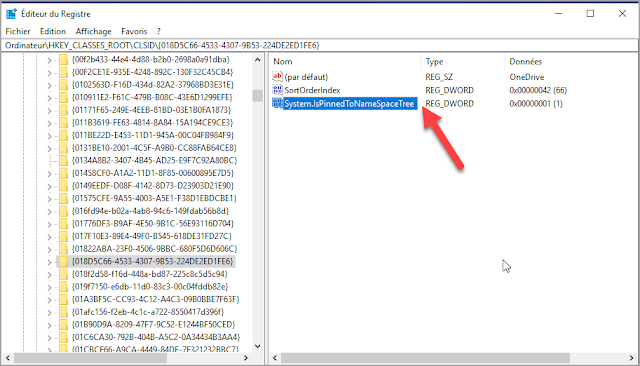Click the tree pane vertical scrollbar thumb

tap(258, 95)
